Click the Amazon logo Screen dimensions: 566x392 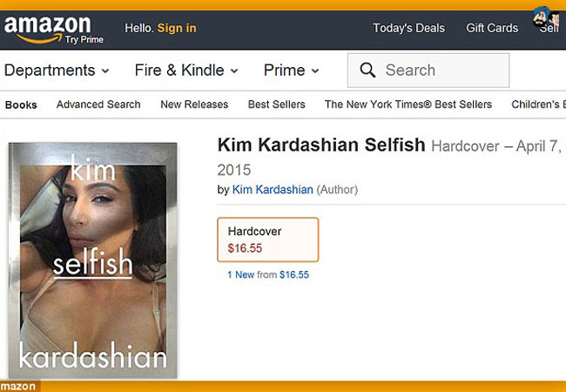pyautogui.click(x=47, y=24)
